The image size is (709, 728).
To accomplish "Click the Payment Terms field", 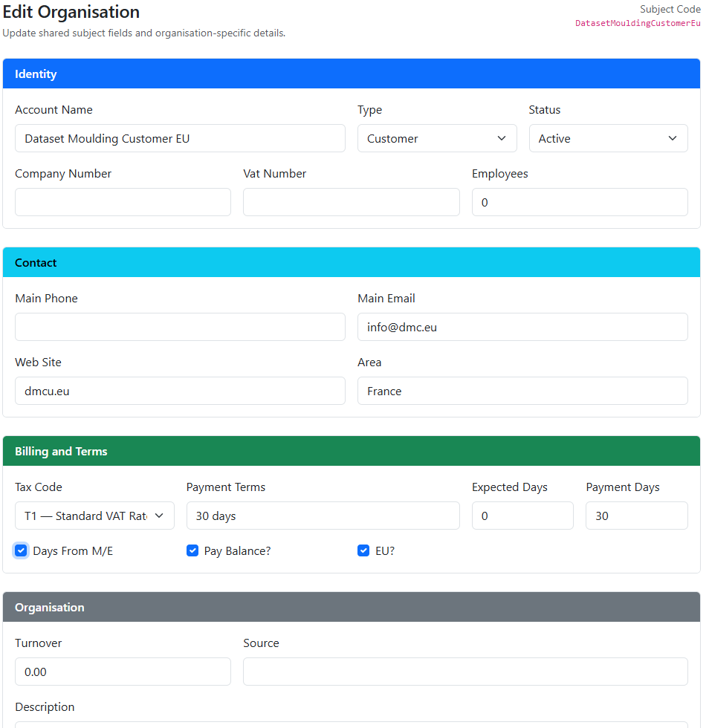I will pos(323,516).
